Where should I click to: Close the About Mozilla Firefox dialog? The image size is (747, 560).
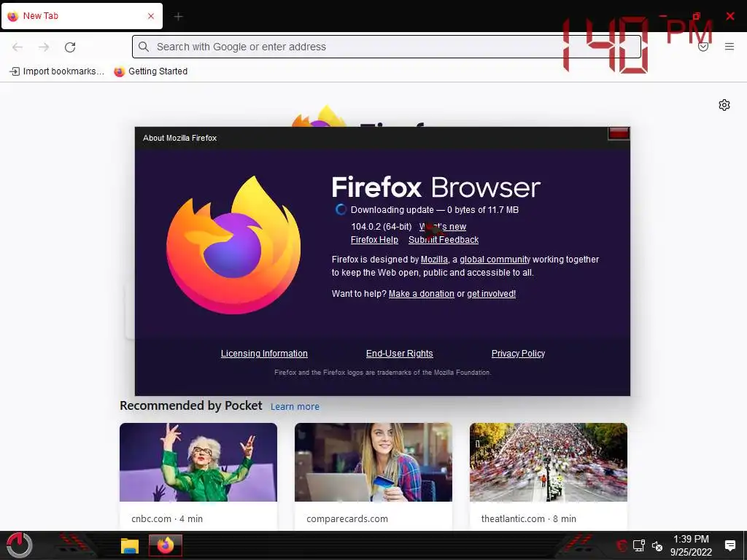(x=619, y=133)
